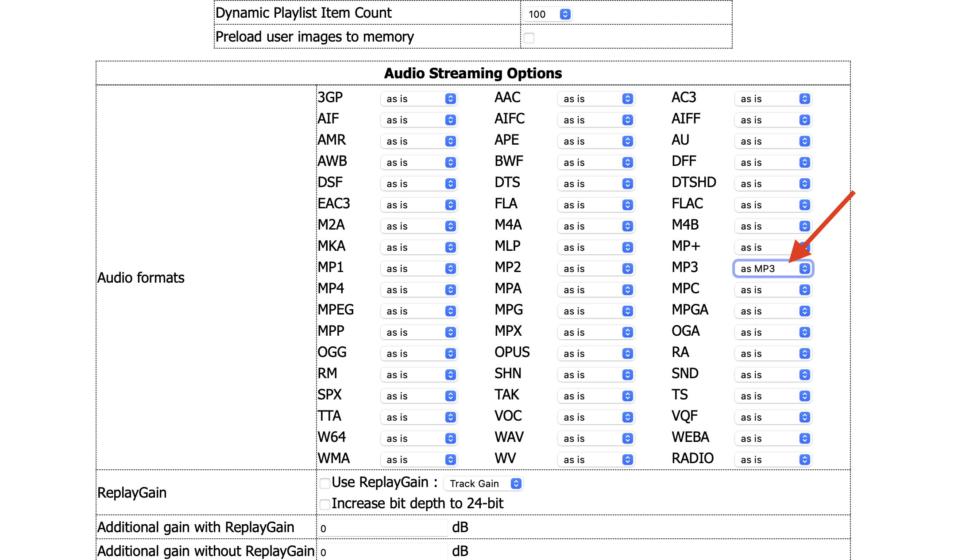Open the FLAC format dropdown
Viewport: 958px width, 560px height.
[773, 205]
